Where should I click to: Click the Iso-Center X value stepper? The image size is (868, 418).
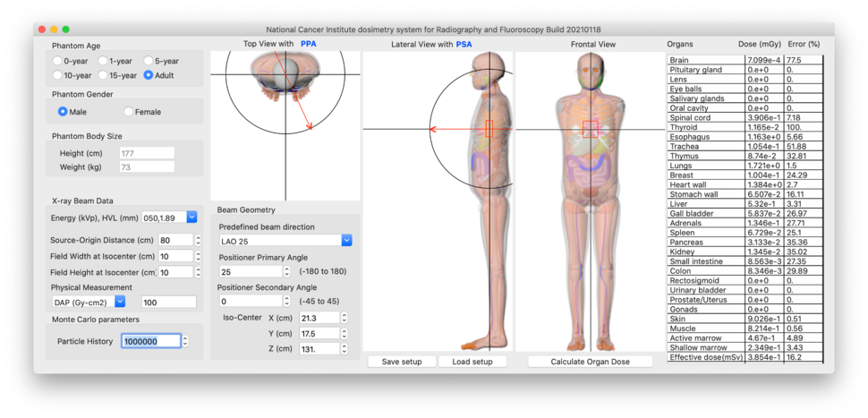pyautogui.click(x=345, y=318)
